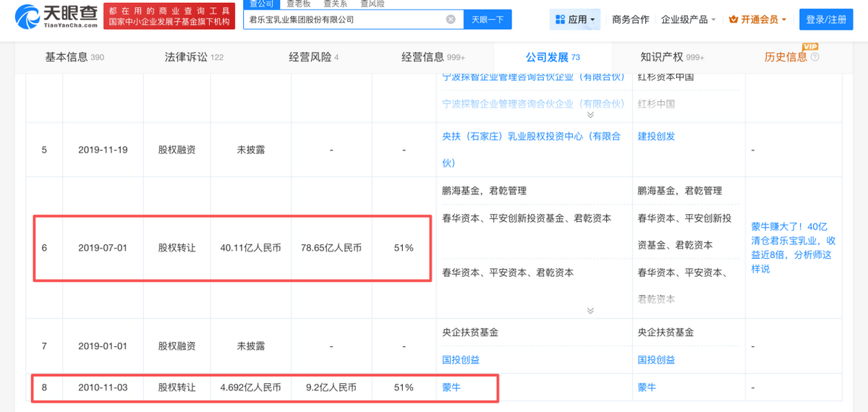Viewport: 868px width, 412px height.
Task: Open the 建投创发 link
Action: click(x=656, y=136)
